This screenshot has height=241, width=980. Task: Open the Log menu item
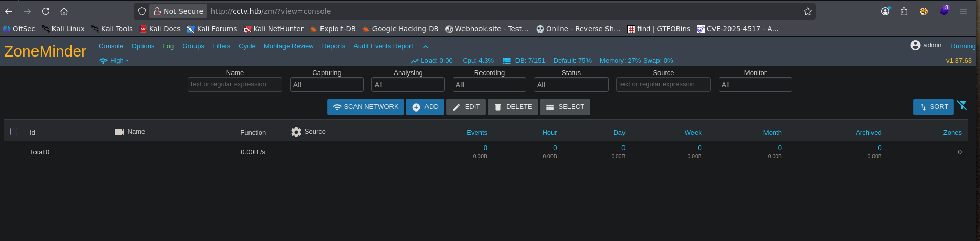click(x=168, y=46)
